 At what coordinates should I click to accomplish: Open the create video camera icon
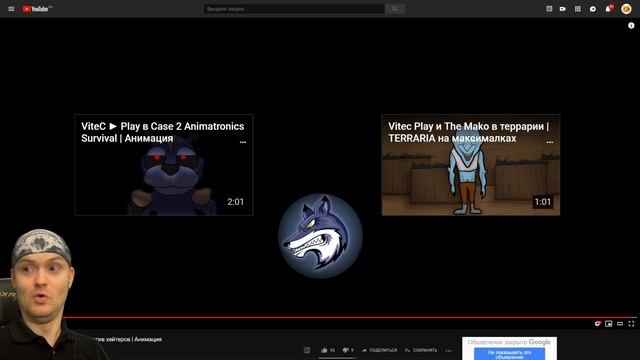[x=563, y=9]
